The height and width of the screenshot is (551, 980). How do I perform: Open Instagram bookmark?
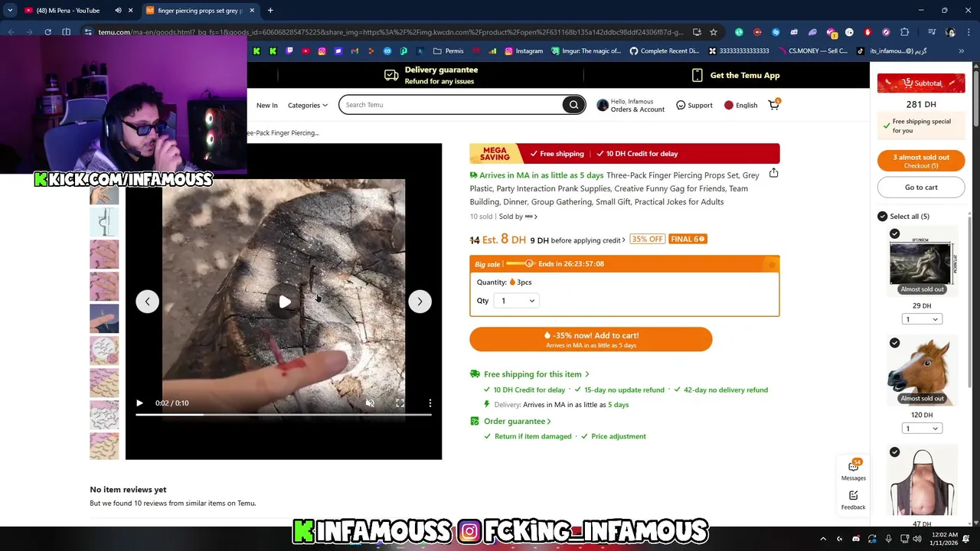(522, 51)
